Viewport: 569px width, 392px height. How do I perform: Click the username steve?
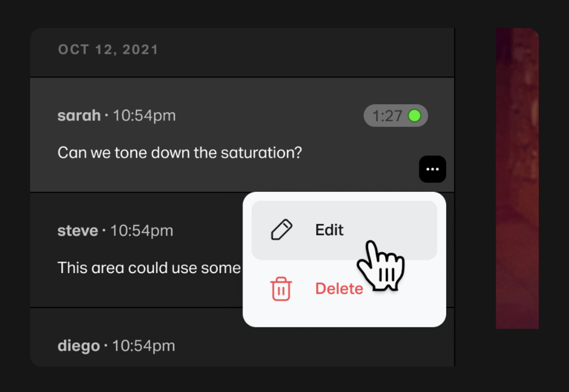pos(78,231)
